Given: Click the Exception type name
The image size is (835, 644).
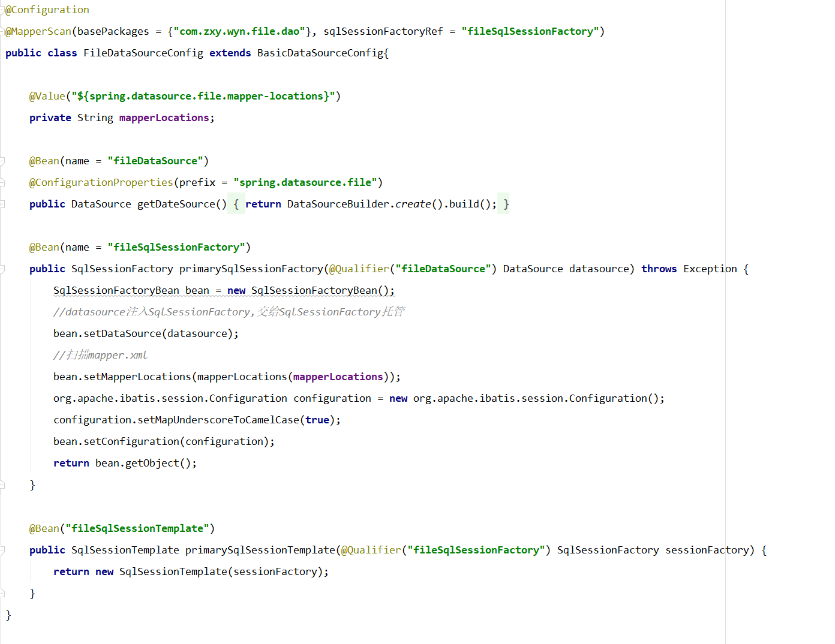Looking at the screenshot, I should tap(710, 269).
